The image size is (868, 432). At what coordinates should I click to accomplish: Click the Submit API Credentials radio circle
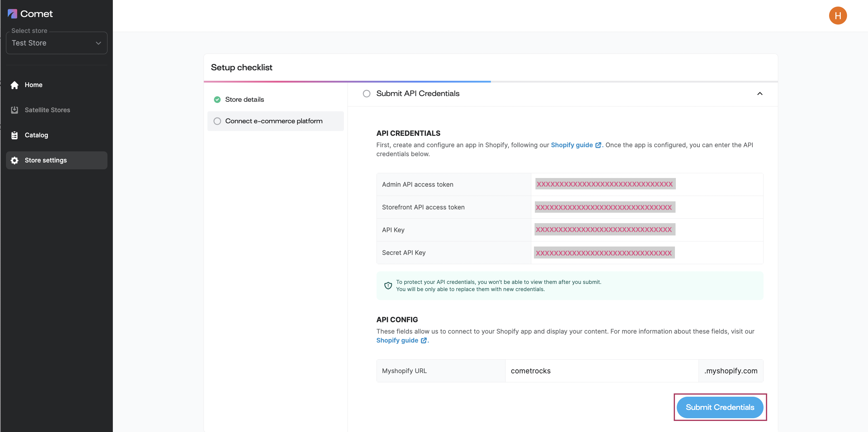[367, 93]
